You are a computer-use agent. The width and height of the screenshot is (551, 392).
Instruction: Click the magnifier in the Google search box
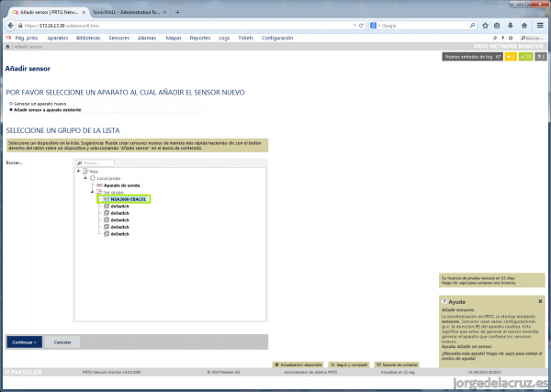(472, 26)
